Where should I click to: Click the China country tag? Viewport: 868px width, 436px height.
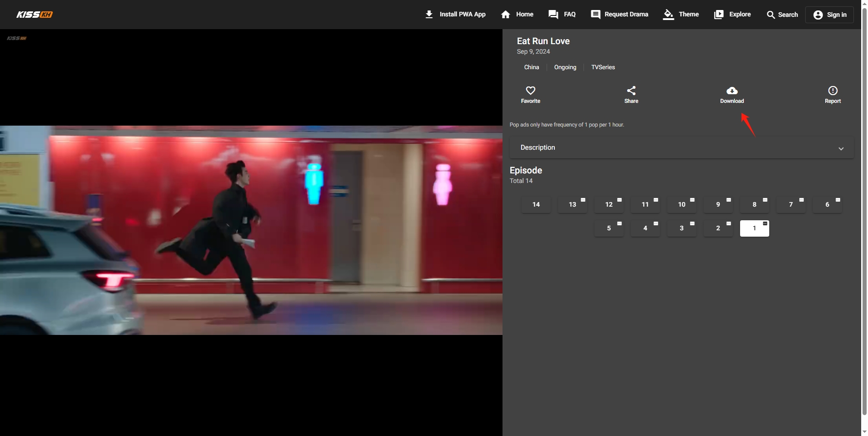[x=531, y=67]
